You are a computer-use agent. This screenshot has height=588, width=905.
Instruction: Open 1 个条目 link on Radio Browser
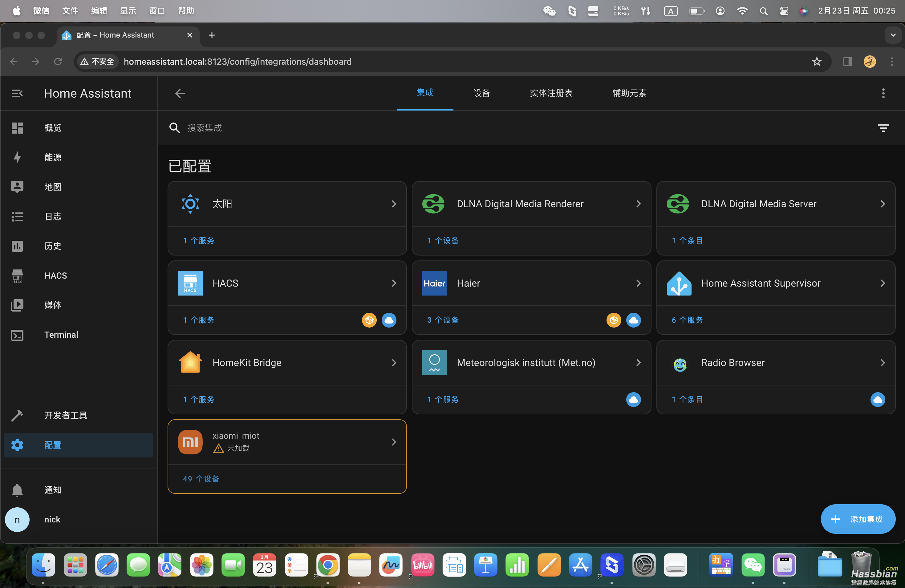687,400
